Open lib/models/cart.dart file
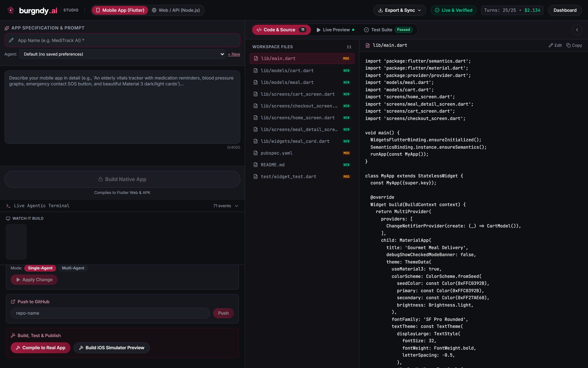Image resolution: width=588 pixels, height=368 pixels. 302,71
